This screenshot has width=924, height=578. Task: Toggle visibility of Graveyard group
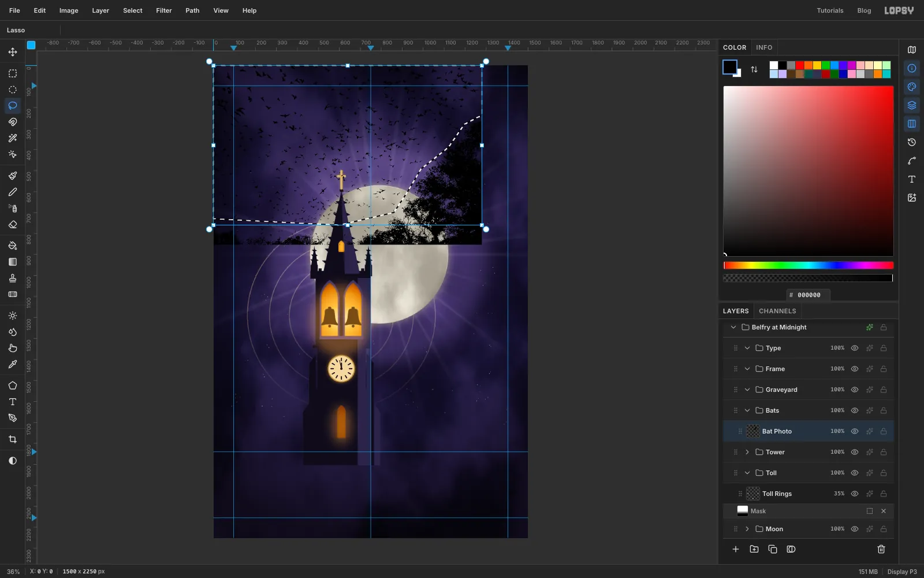(855, 390)
